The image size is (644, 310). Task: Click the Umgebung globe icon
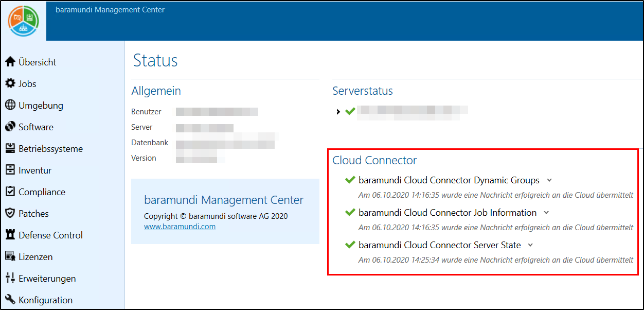10,105
